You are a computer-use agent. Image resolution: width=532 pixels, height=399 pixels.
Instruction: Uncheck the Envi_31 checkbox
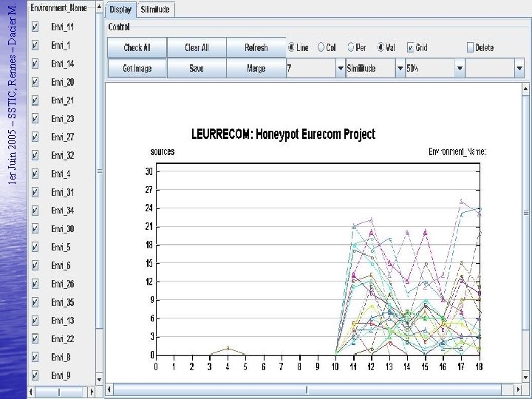tap(35, 192)
